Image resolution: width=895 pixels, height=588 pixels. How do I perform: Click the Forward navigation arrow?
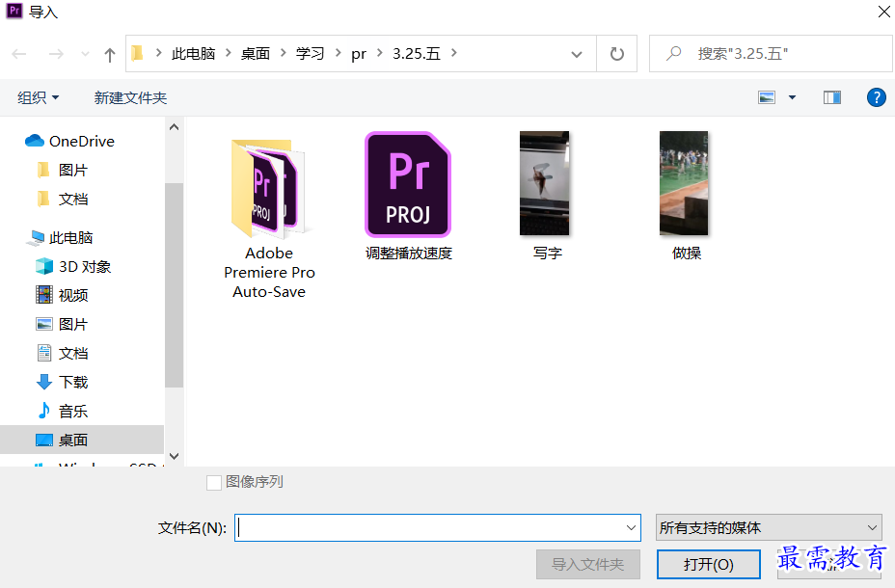click(56, 54)
